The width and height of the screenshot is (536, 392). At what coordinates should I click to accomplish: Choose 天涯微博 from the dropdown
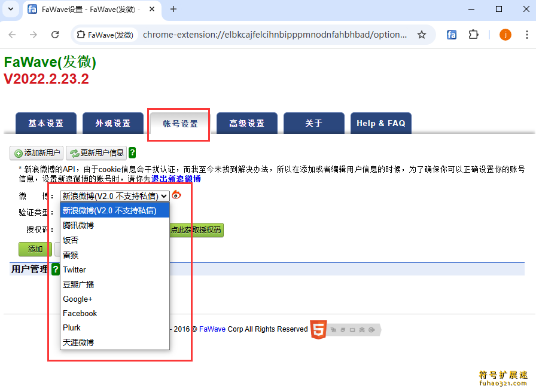[115, 342]
